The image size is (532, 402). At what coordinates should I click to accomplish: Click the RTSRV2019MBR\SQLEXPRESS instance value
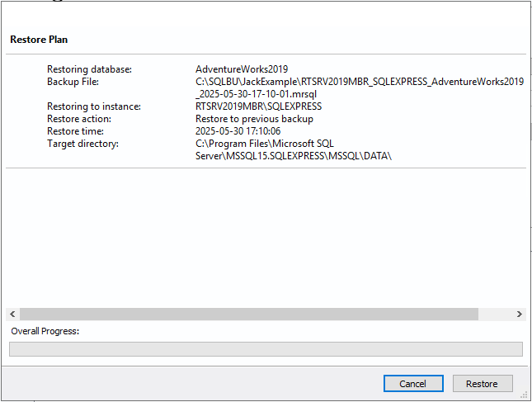[258, 106]
